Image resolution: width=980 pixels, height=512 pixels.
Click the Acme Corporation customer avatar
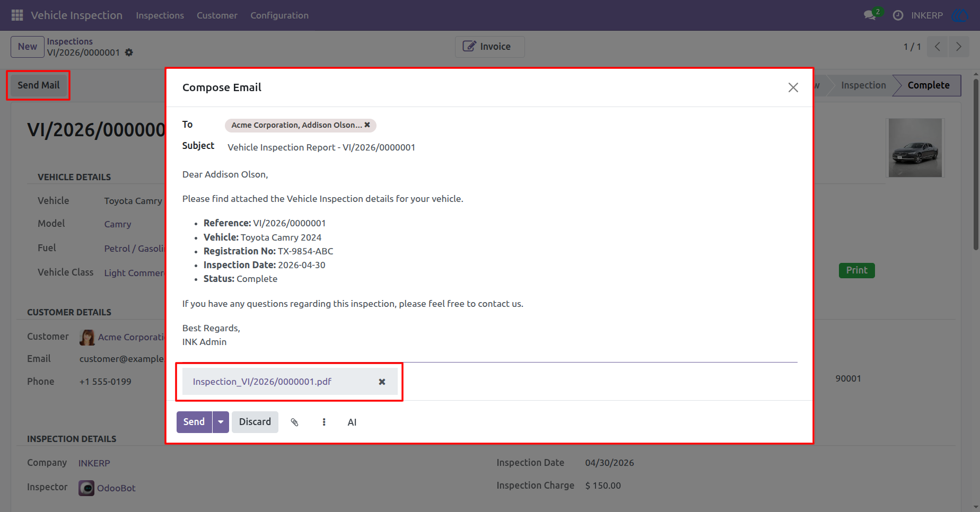[87, 337]
